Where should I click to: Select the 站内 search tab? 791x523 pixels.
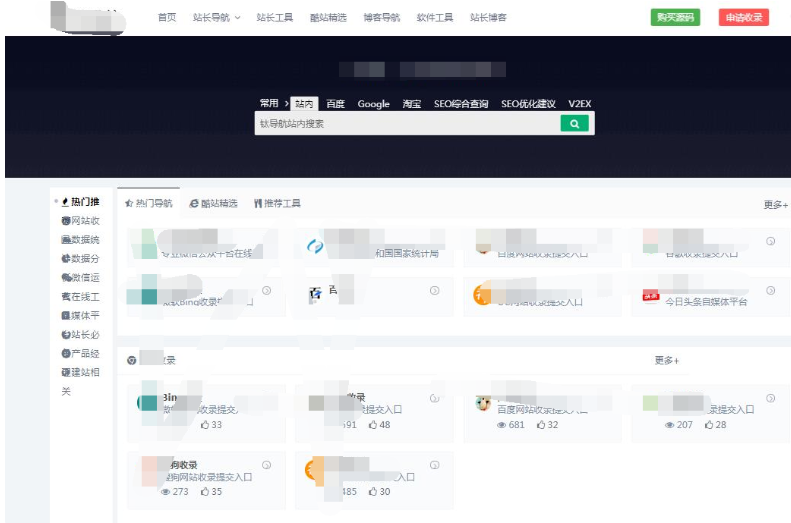coord(304,104)
